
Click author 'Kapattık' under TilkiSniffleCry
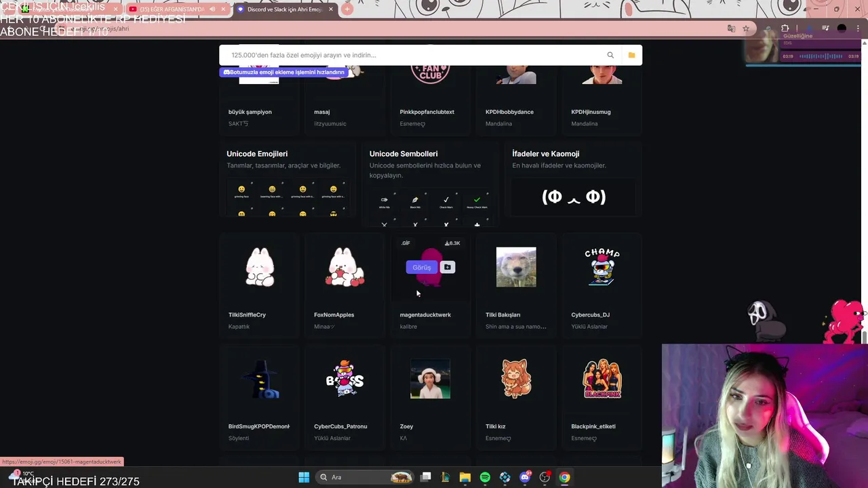pyautogui.click(x=239, y=327)
